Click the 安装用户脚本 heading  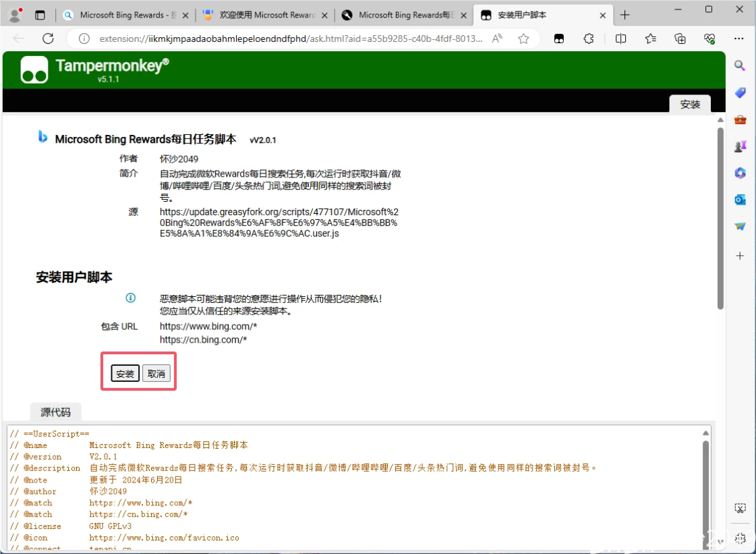click(x=74, y=277)
